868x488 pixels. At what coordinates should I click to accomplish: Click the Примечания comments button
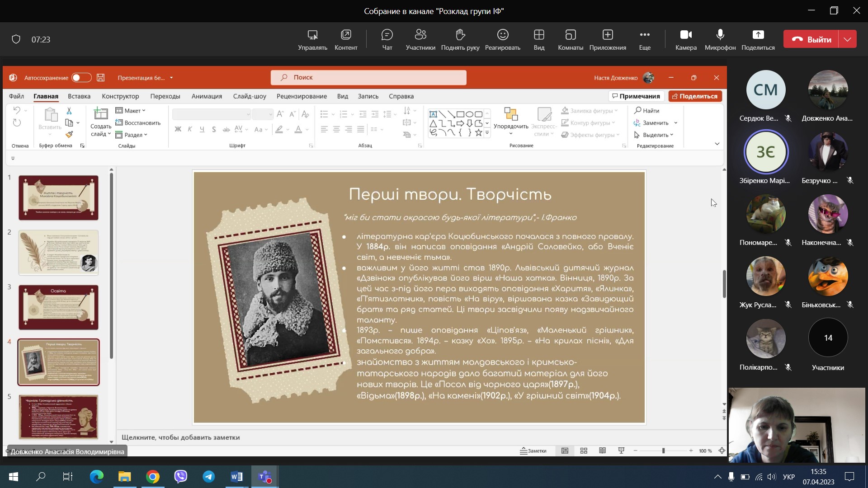(x=636, y=96)
